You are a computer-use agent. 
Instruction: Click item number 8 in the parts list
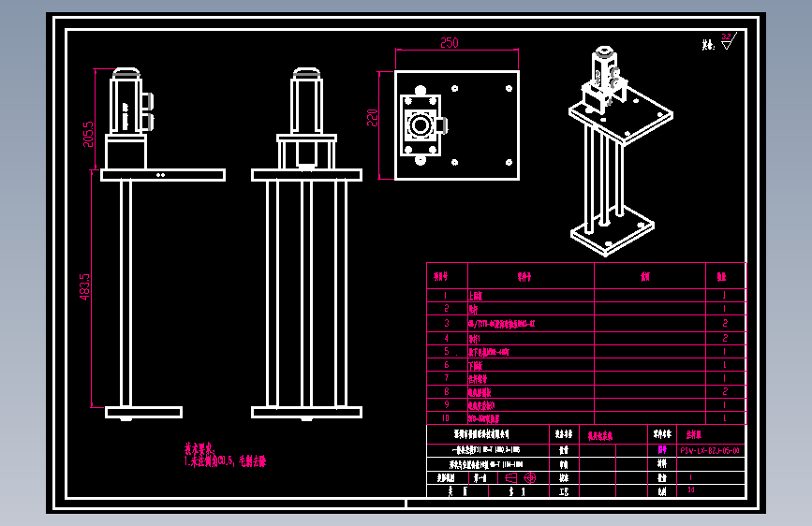(x=447, y=391)
